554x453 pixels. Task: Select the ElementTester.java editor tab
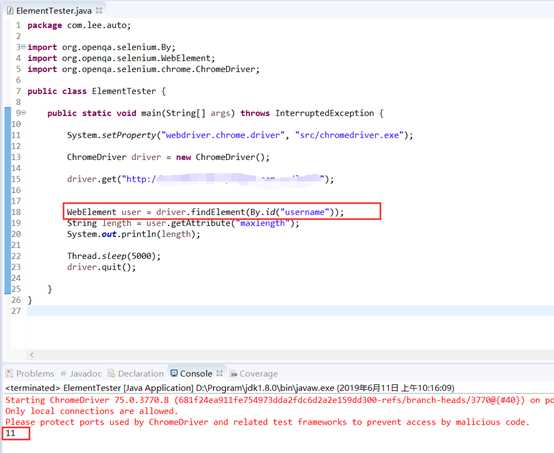coord(54,11)
